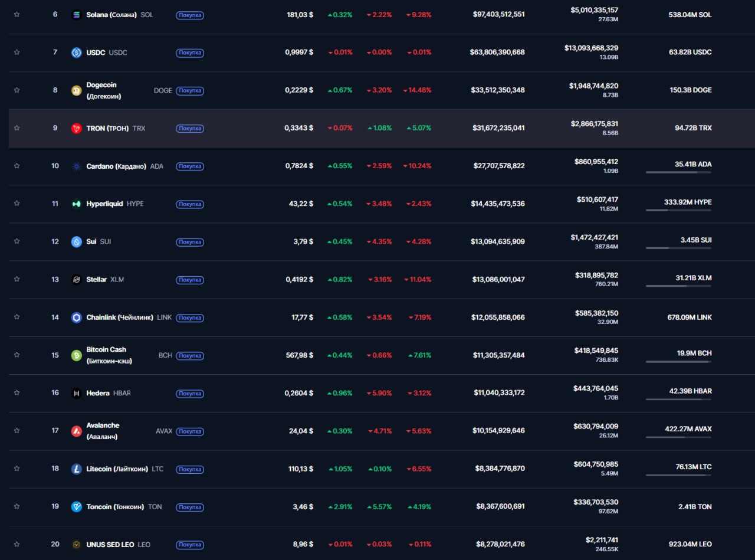Favorite Toncoin with the star
The height and width of the screenshot is (560, 755).
point(17,506)
